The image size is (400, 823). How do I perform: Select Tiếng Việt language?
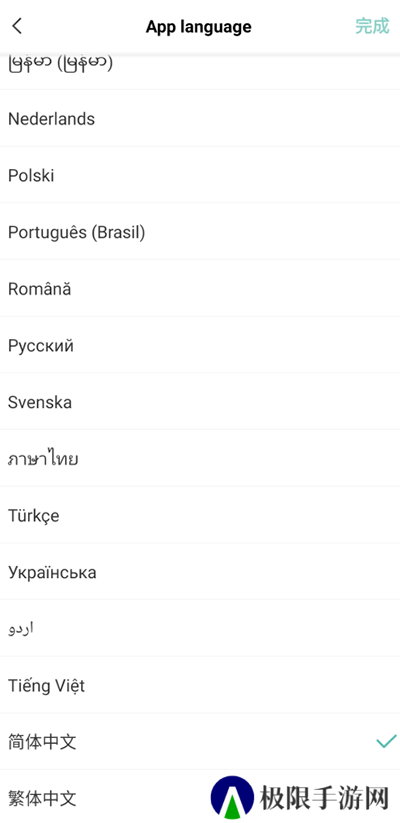(x=200, y=685)
